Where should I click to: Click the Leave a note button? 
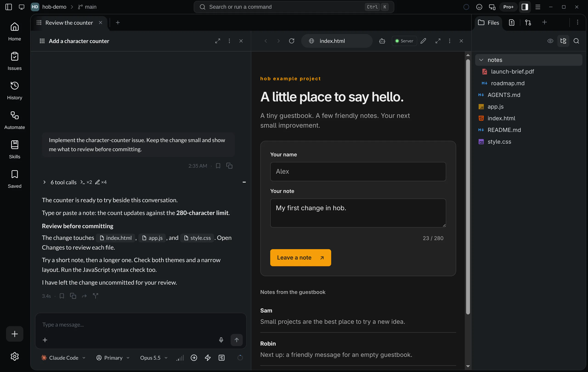click(301, 257)
